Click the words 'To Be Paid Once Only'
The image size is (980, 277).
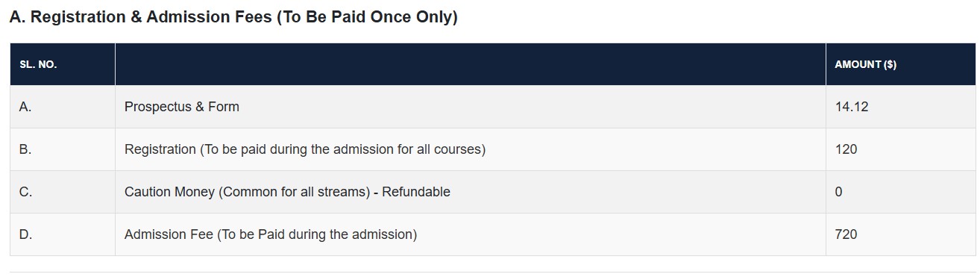pyautogui.click(x=367, y=17)
